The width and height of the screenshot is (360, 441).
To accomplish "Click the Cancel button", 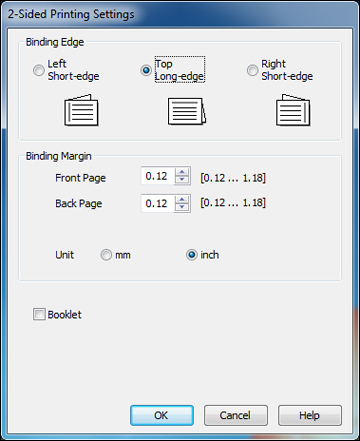I will (x=236, y=415).
